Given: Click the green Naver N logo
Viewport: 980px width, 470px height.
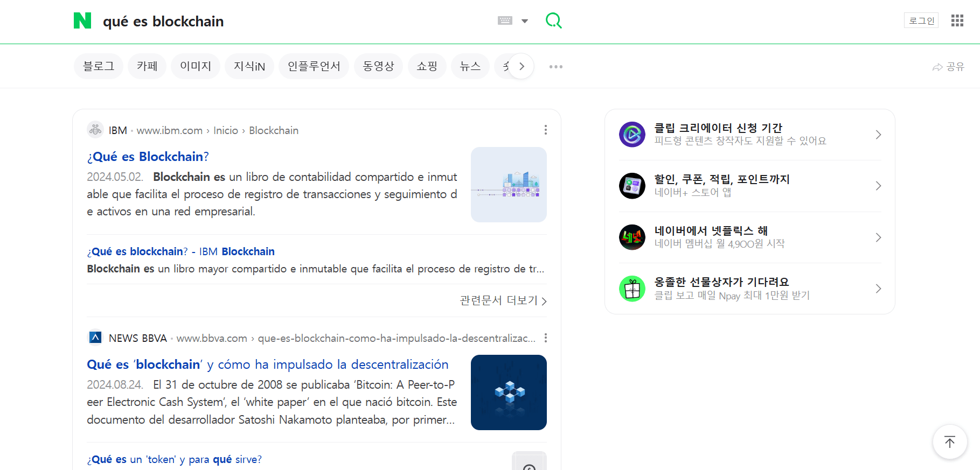Looking at the screenshot, I should tap(82, 21).
